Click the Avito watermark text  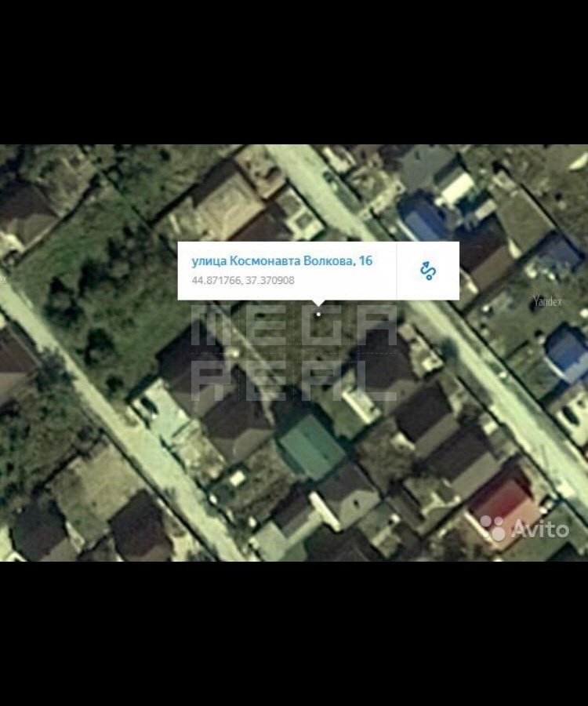[x=539, y=529]
